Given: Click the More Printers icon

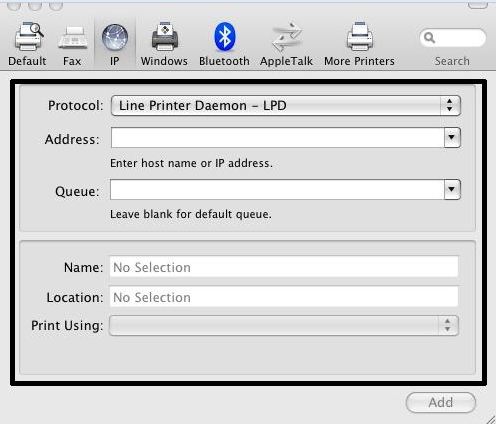Looking at the screenshot, I should (x=360, y=37).
